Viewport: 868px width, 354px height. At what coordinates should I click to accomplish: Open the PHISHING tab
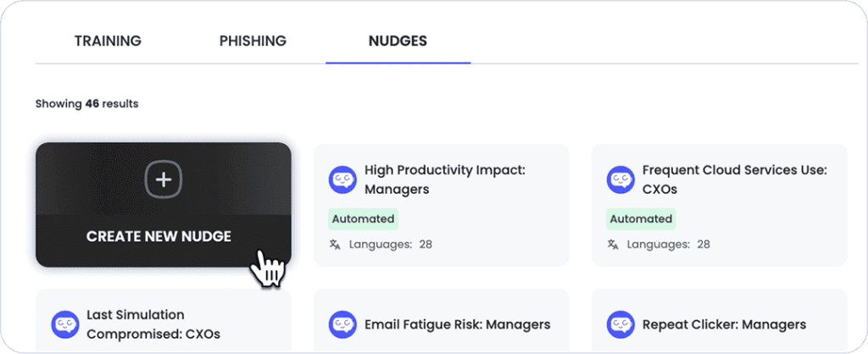coord(253,41)
